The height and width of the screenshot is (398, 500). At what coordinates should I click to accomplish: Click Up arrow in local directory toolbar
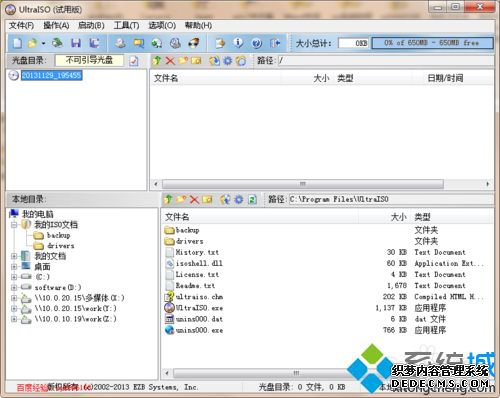(168, 199)
